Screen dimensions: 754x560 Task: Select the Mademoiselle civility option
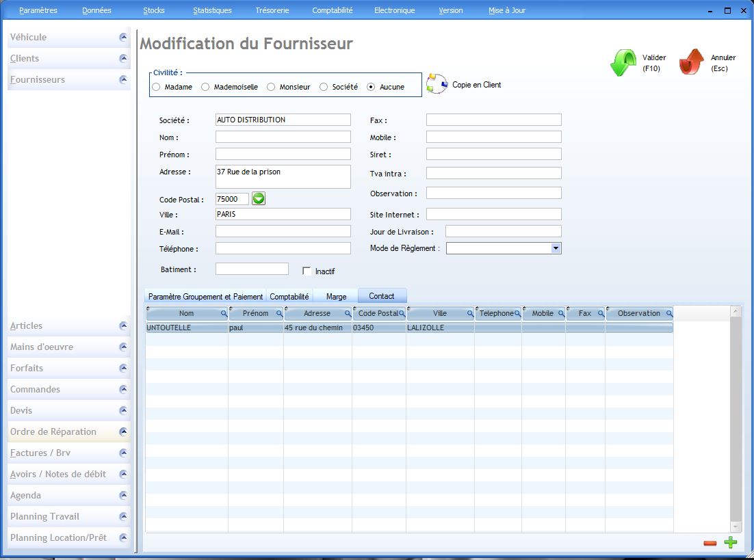205,87
